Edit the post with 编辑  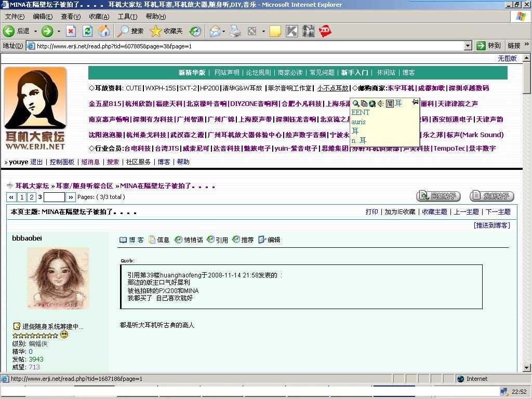click(x=270, y=240)
